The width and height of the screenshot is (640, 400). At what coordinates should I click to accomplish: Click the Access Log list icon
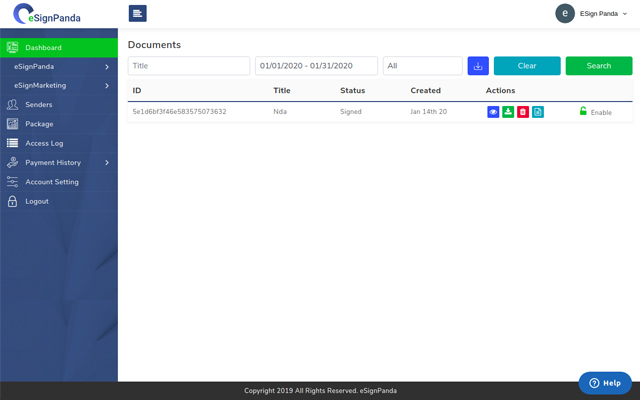point(12,143)
